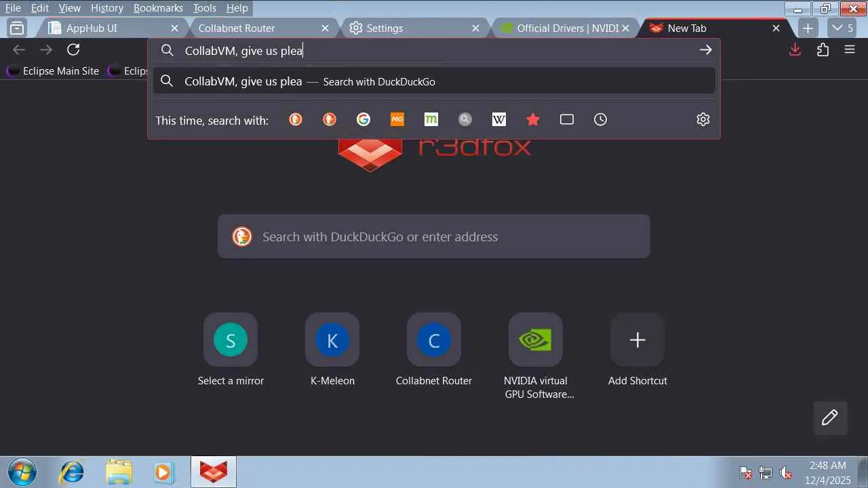Screen dimensions: 868x488
Task: Open the Tools menu
Action: [x=204, y=8]
